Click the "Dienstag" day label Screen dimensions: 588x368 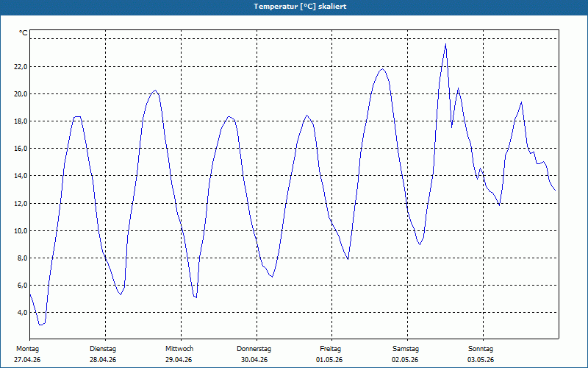pyautogui.click(x=103, y=349)
